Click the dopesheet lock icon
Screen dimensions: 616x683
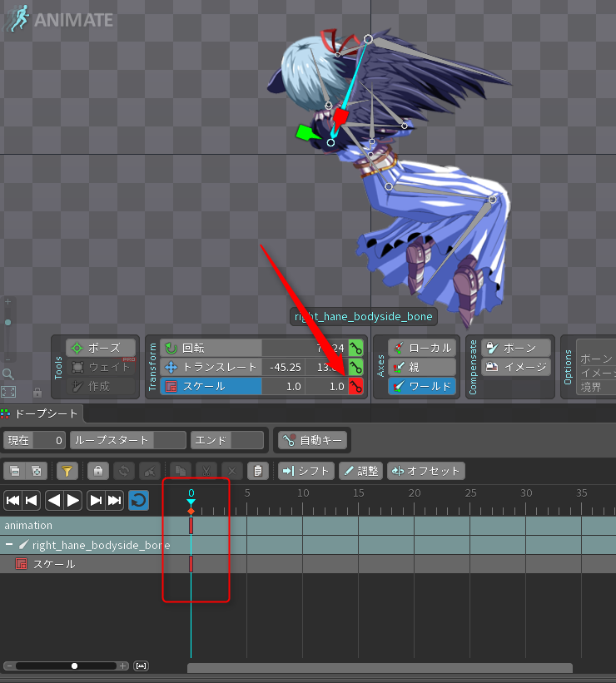coord(98,471)
